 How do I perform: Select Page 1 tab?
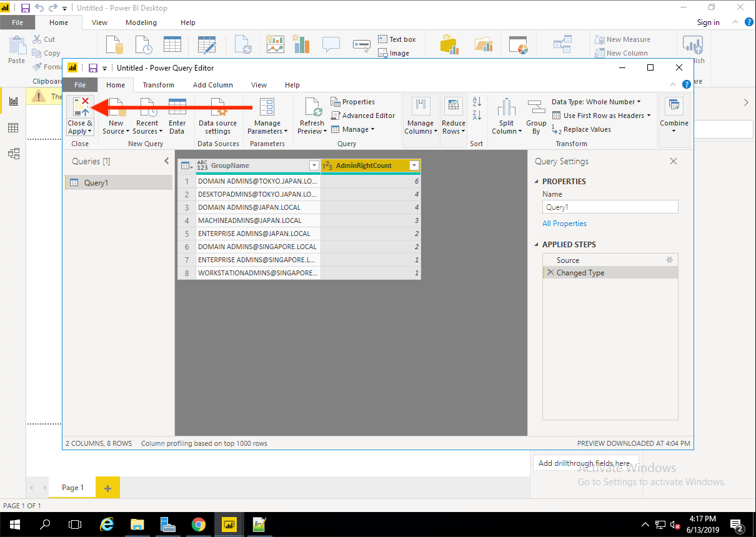click(72, 488)
